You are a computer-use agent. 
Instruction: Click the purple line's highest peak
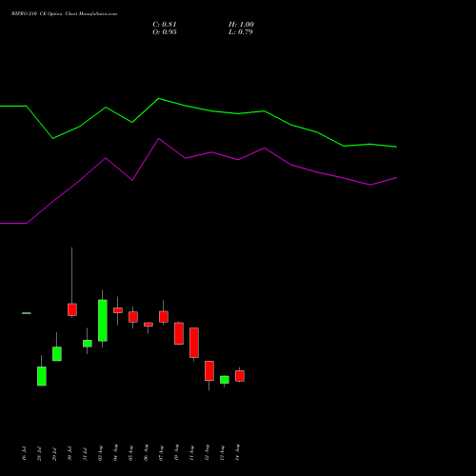[x=159, y=139]
